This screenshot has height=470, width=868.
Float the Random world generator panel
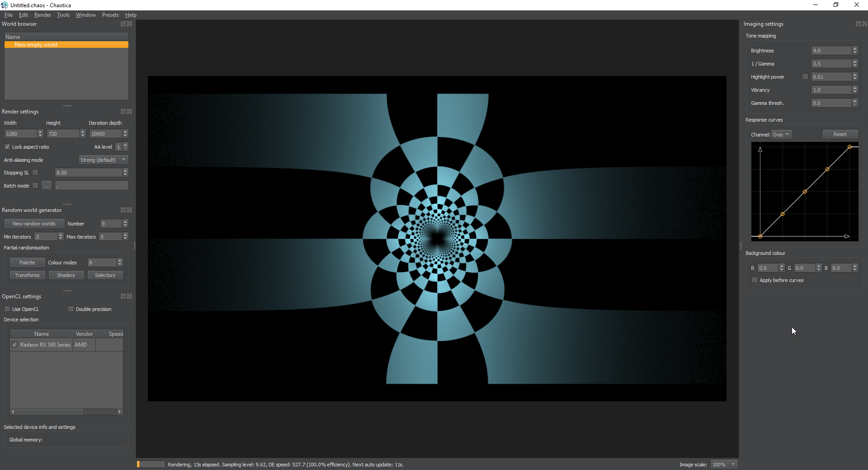pyautogui.click(x=123, y=210)
